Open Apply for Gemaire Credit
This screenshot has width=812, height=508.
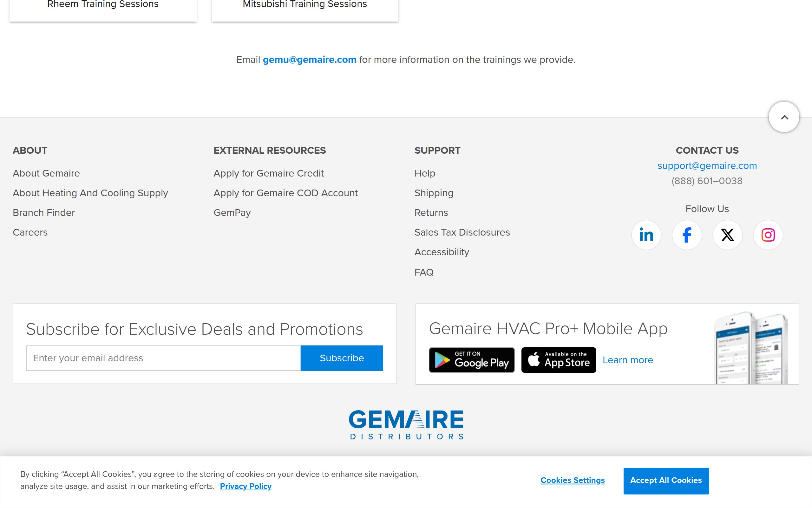pos(268,173)
